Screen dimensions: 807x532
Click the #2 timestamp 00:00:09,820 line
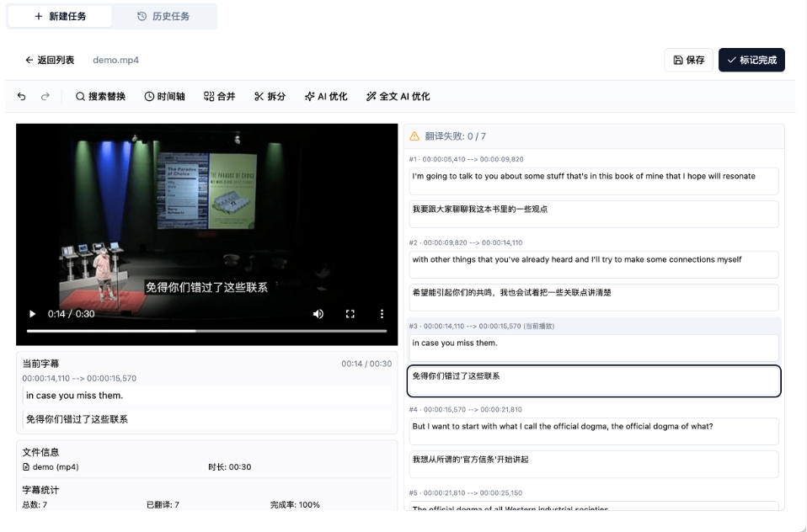click(466, 242)
